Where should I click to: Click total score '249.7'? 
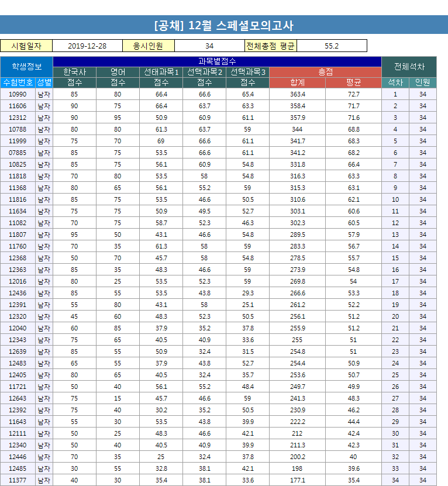pyautogui.click(x=297, y=387)
